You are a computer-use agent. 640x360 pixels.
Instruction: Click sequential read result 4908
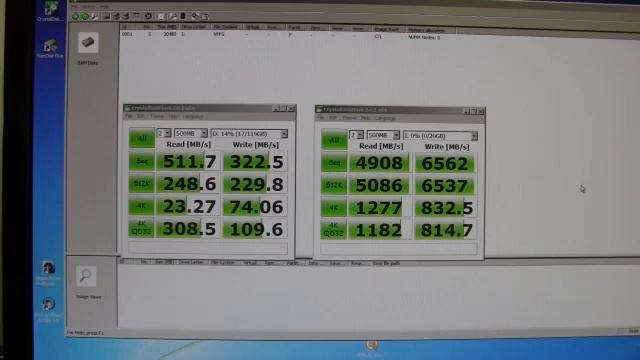(380, 163)
